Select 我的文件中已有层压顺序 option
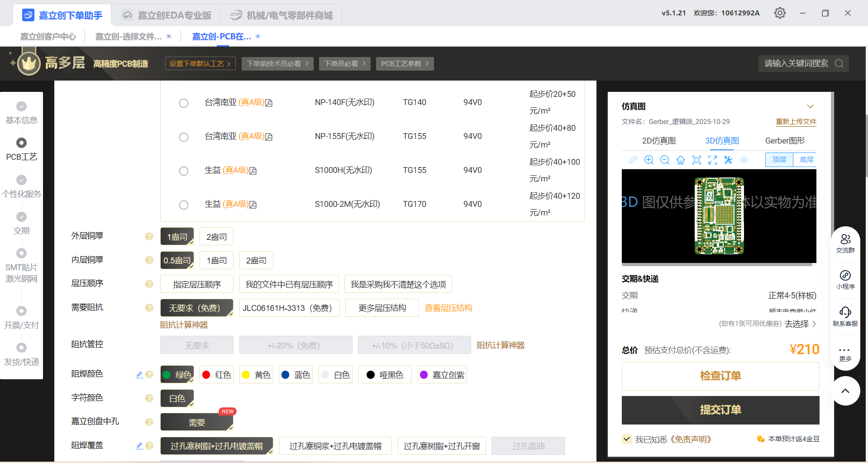The image size is (868, 463). coord(289,284)
